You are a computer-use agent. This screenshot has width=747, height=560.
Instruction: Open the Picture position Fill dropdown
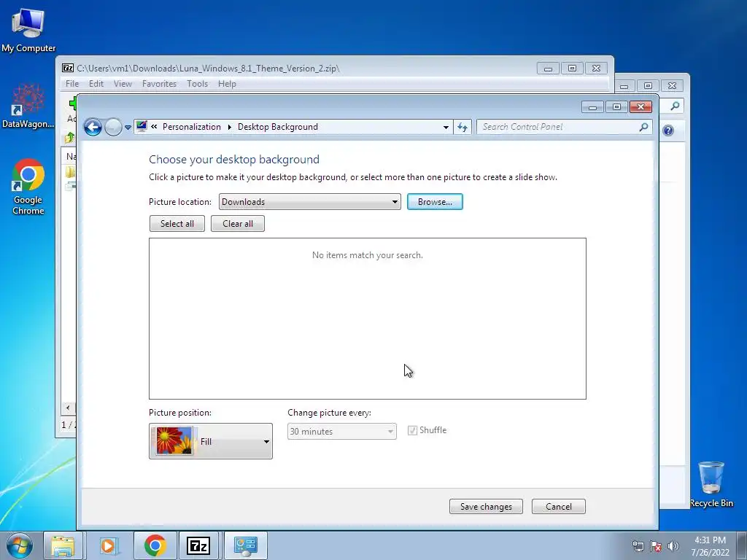click(x=211, y=441)
